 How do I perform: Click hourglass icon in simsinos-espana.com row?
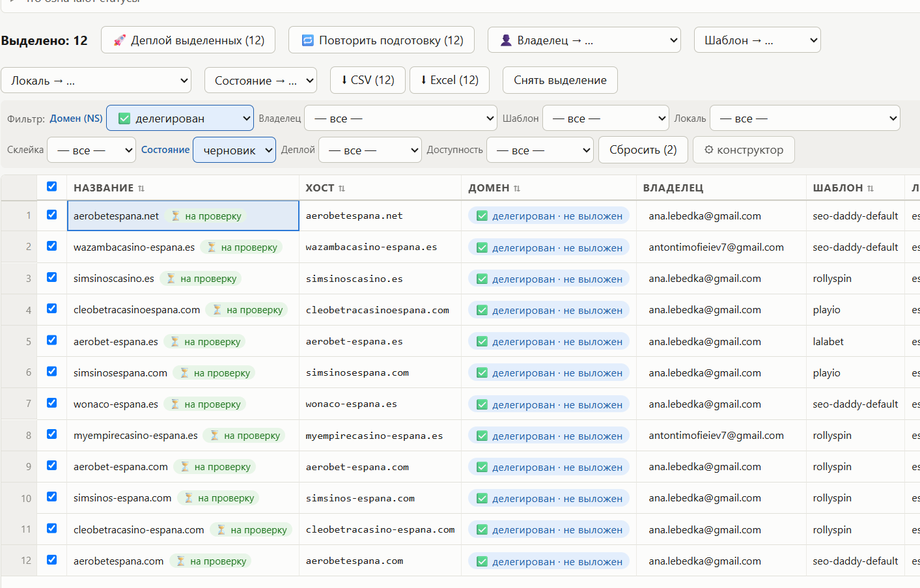coord(189,497)
